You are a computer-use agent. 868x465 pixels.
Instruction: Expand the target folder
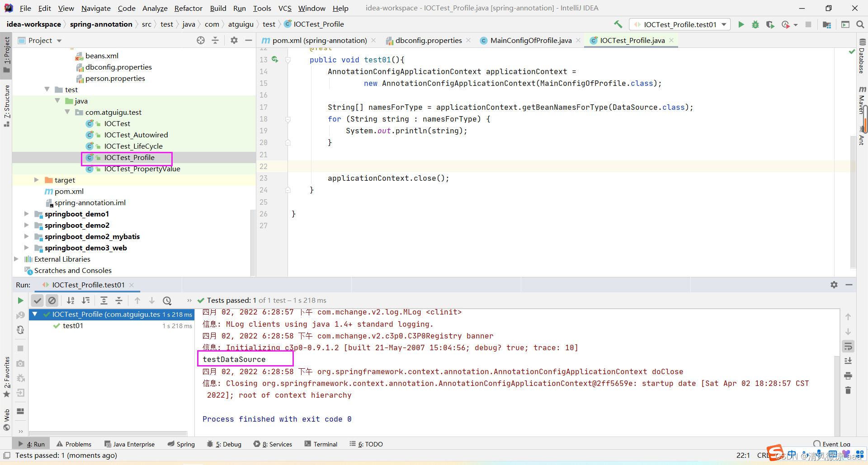(x=37, y=180)
